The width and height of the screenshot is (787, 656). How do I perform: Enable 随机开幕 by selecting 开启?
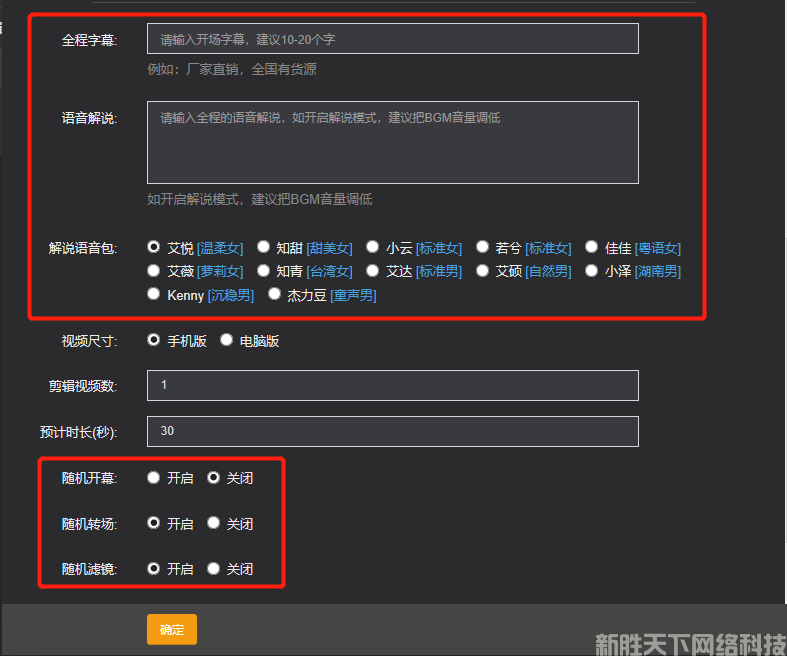pyautogui.click(x=154, y=478)
